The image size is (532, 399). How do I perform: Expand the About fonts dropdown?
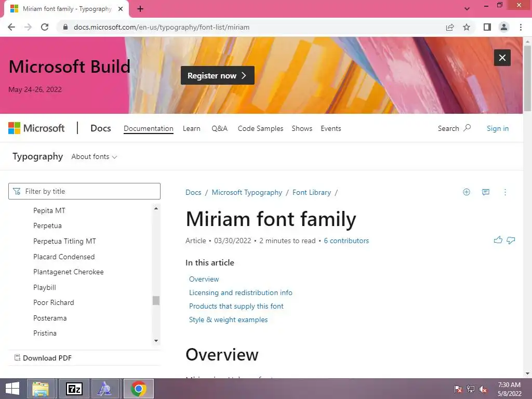(x=94, y=157)
